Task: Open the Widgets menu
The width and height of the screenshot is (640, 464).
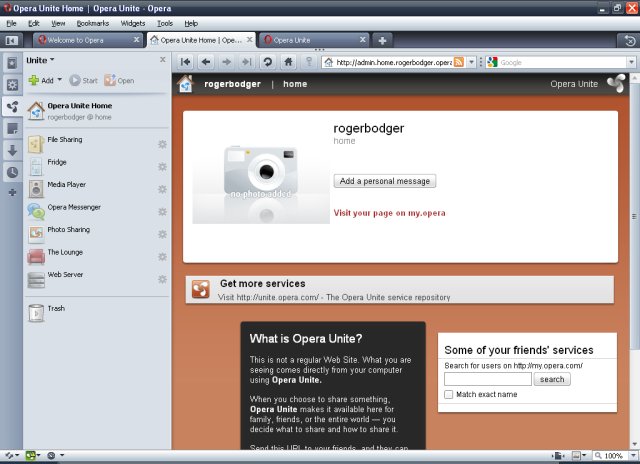Action: [133, 23]
